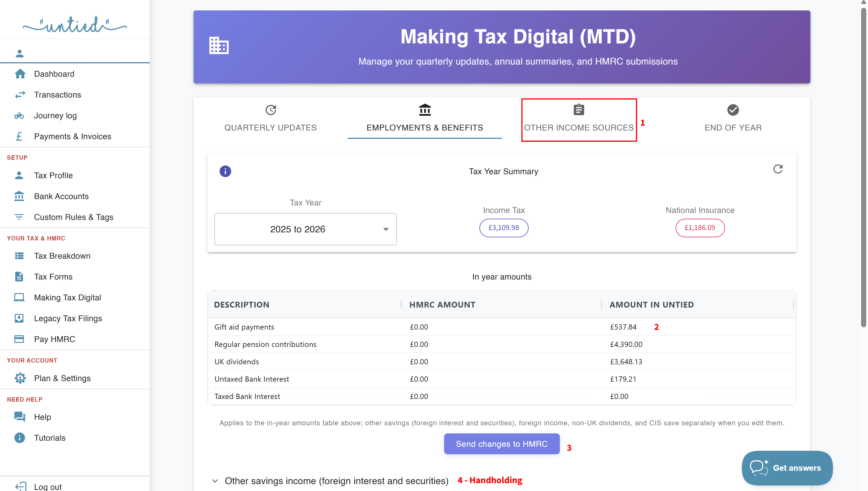Click the refresh icon in Tax Year Summary
Image resolution: width=868 pixels, height=491 pixels.
778,169
